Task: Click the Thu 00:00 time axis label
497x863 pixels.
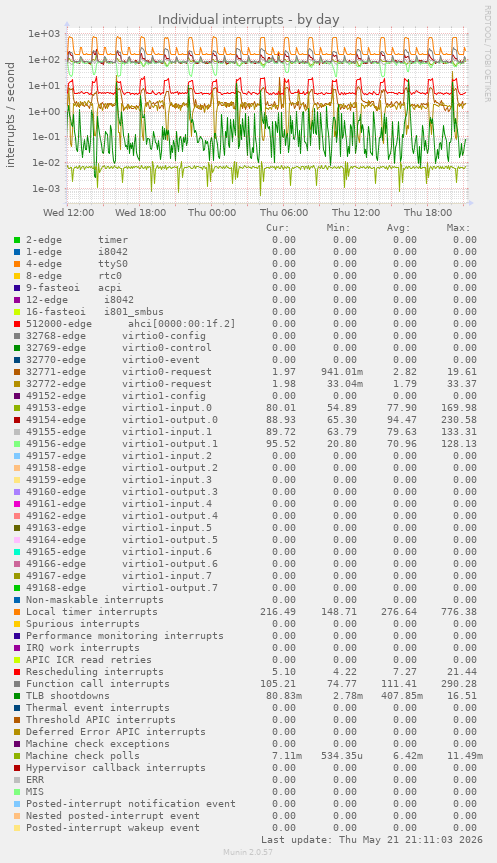Action: click(x=212, y=212)
